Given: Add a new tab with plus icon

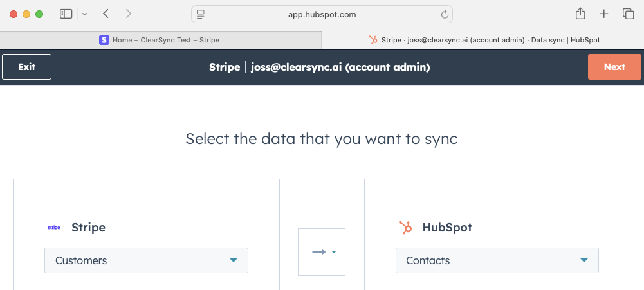Looking at the screenshot, I should (604, 14).
